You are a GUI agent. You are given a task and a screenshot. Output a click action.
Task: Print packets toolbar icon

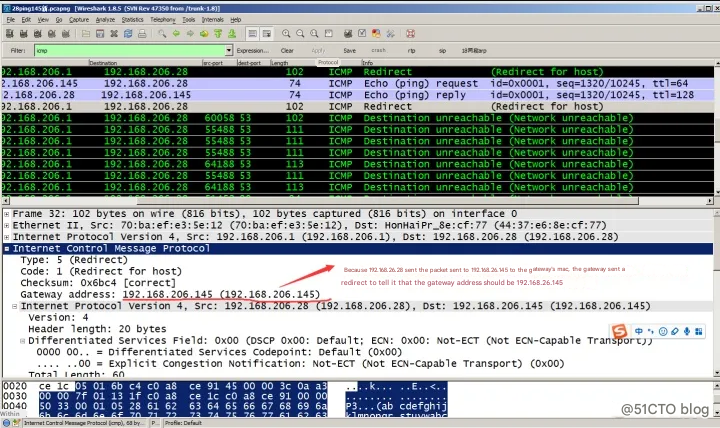[142, 34]
